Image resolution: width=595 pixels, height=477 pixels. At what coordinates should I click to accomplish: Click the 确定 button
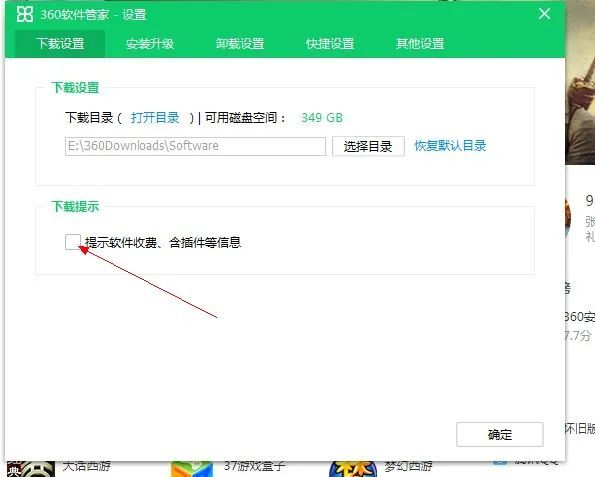(x=500, y=434)
